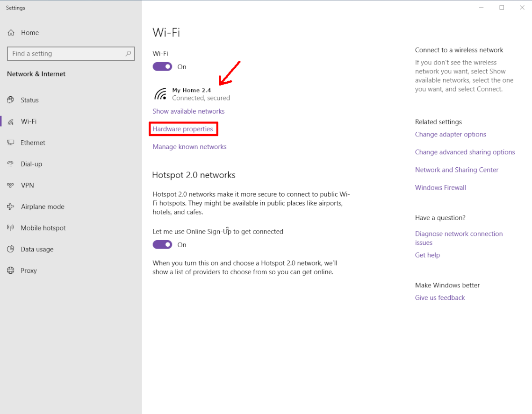Click the Home icon in sidebar

pos(11,33)
